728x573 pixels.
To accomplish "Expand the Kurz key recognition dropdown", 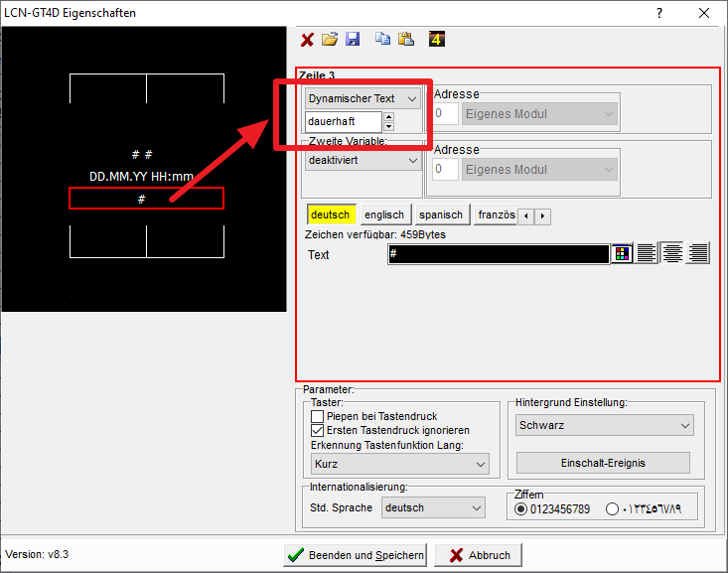I will point(399,464).
